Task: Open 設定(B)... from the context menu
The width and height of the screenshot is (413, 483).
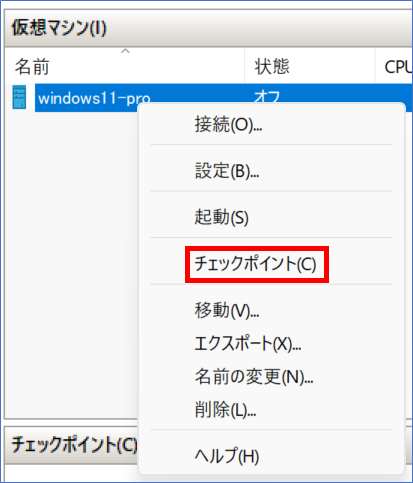Action: 227,171
